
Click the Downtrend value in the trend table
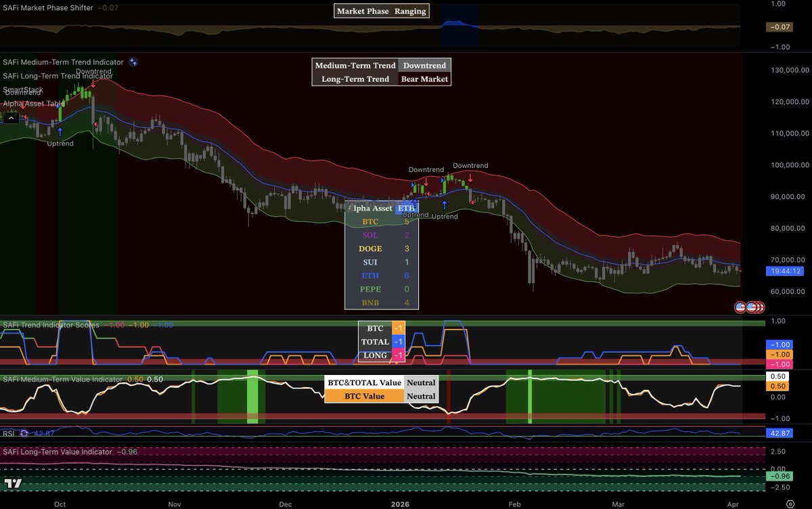[424, 66]
